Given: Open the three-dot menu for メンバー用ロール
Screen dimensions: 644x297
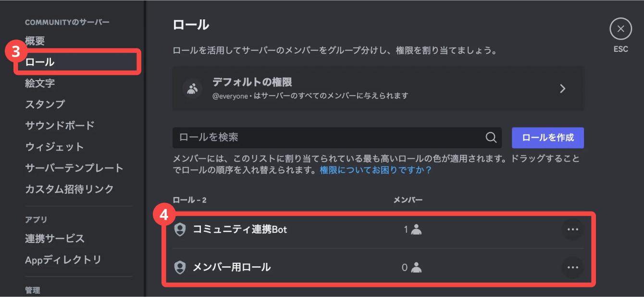Looking at the screenshot, I should (572, 267).
